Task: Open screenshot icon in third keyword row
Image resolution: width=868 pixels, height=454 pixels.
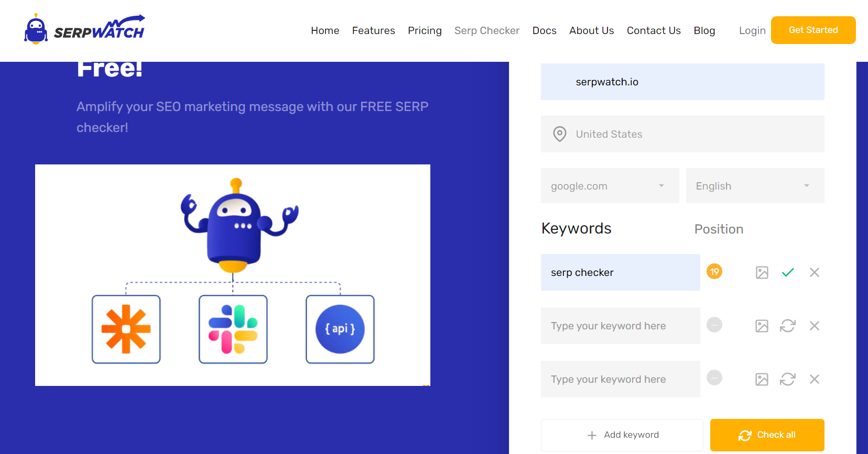Action: 762,379
